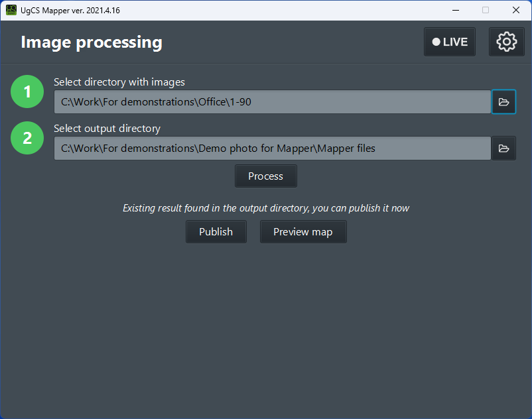This screenshot has width=532, height=419.
Task: Select the green step 1 badge
Action: coord(27,91)
